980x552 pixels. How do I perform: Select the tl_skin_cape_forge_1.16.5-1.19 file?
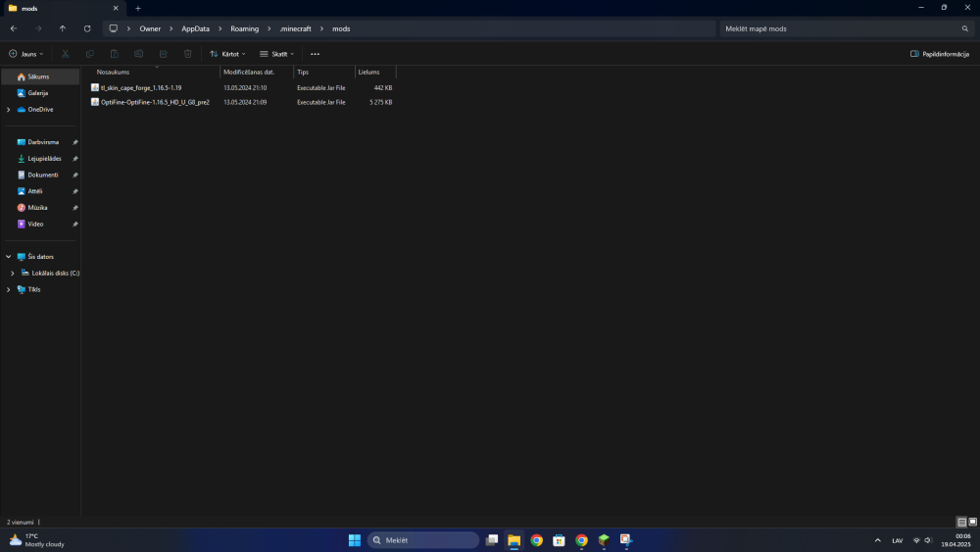click(x=141, y=88)
